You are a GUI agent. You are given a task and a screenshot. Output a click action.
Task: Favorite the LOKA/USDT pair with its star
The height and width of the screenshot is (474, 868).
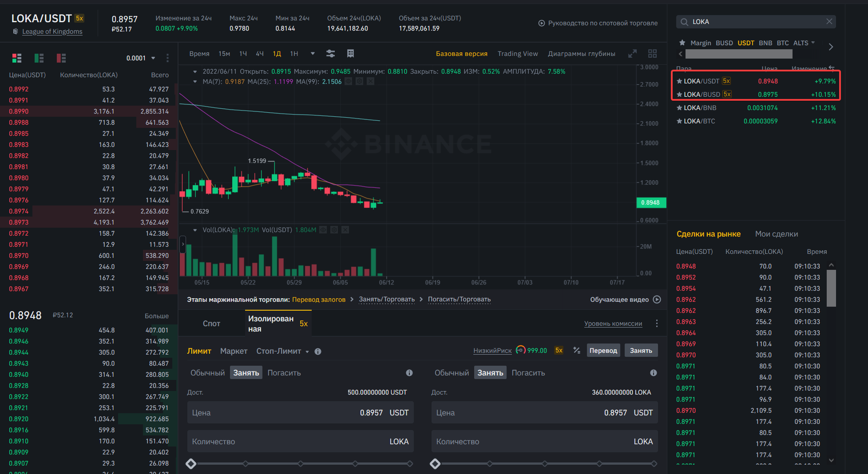point(679,81)
